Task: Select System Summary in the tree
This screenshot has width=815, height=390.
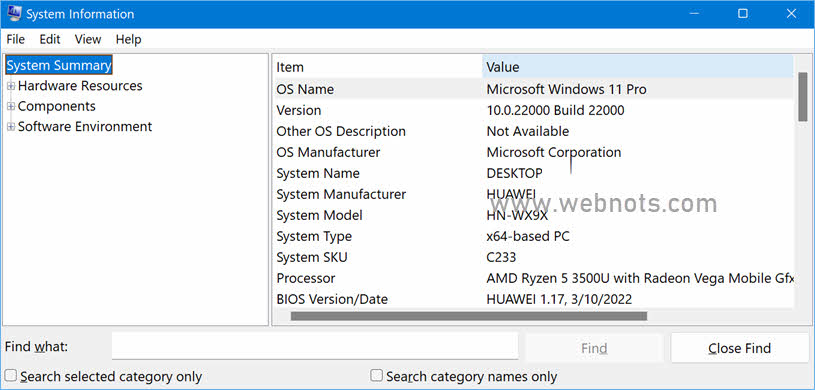Action: click(59, 66)
